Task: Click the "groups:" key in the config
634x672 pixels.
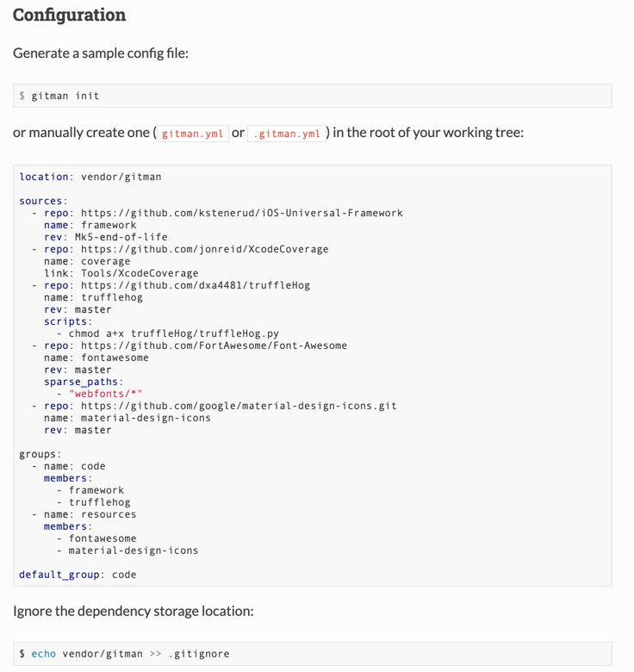Action: (40, 454)
